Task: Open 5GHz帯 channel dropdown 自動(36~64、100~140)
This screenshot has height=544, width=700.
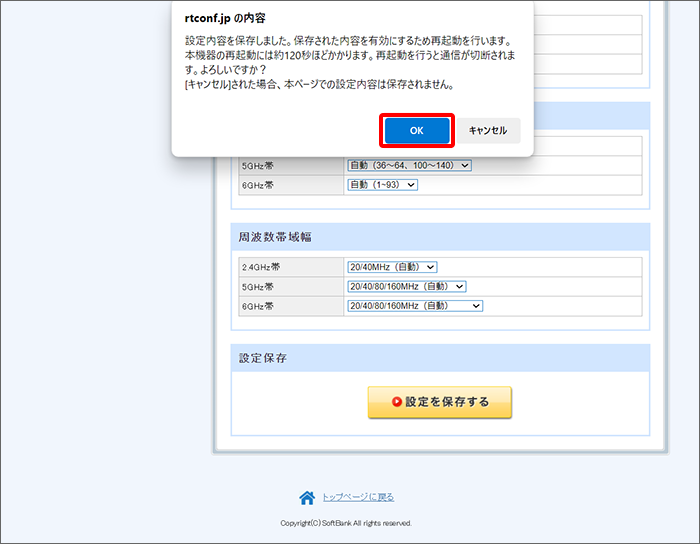Action: point(408,165)
